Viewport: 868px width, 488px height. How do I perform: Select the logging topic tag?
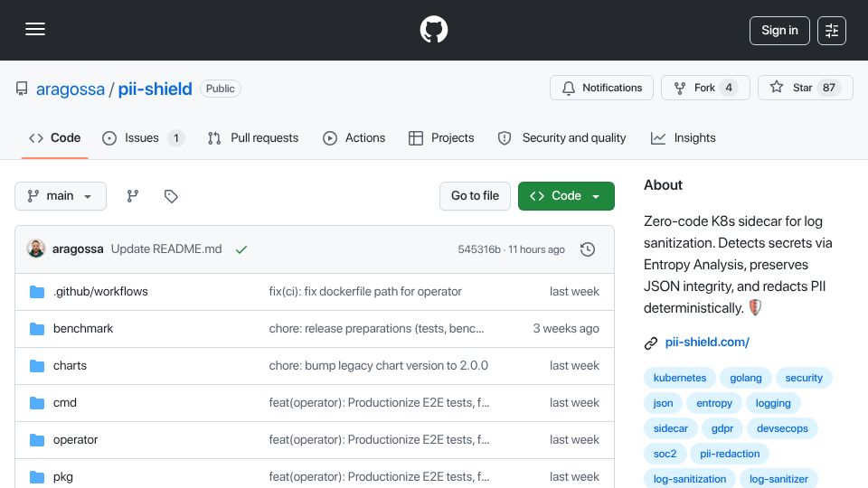click(773, 403)
